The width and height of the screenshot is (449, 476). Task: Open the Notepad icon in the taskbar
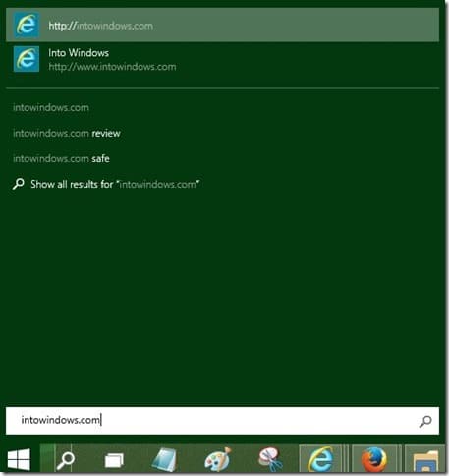(x=165, y=459)
